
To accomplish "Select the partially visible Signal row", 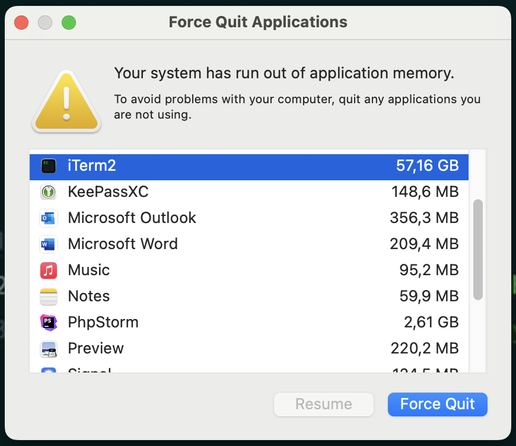I will pyautogui.click(x=249, y=369).
